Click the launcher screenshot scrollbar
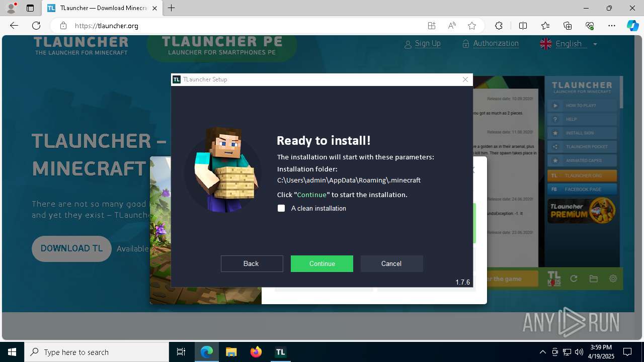 coord(621,92)
